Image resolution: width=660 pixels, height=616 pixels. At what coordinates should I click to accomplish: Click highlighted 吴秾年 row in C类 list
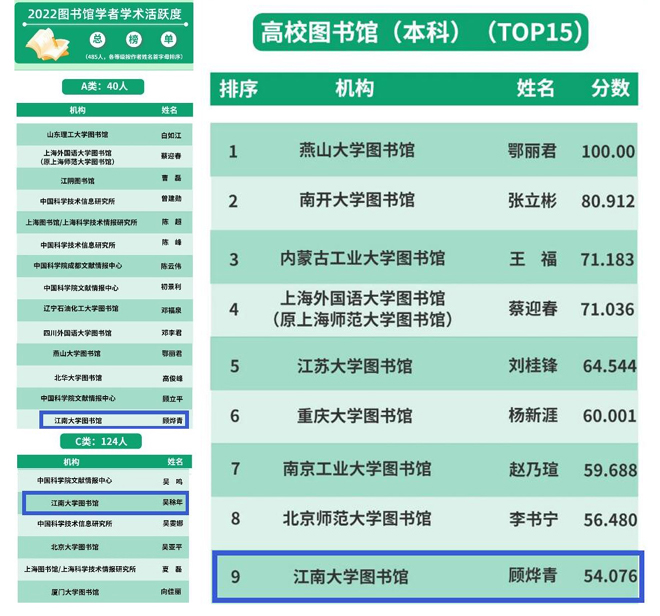point(104,501)
